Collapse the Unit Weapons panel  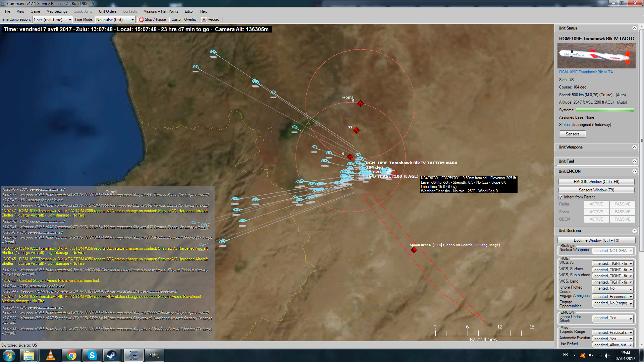coord(634,147)
